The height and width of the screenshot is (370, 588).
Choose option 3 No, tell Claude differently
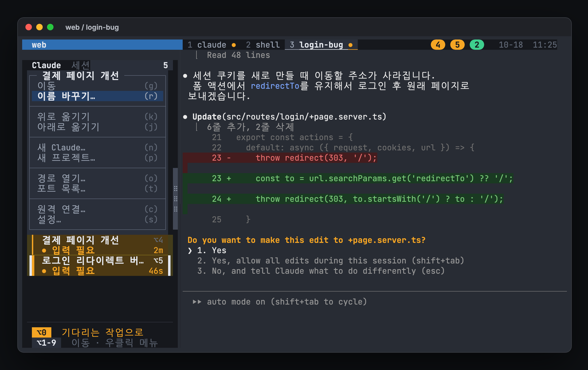[x=321, y=271]
